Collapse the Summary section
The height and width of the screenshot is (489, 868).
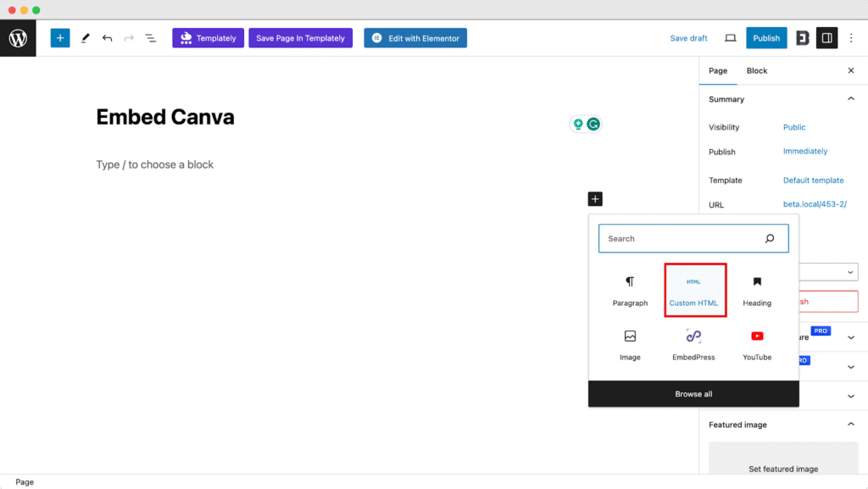[x=851, y=99]
